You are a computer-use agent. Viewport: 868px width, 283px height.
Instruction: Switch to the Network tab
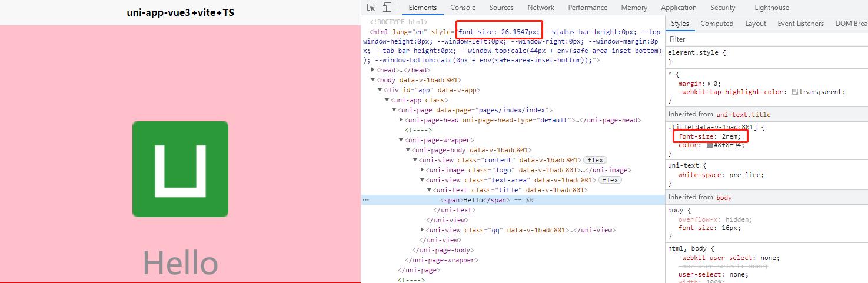pyautogui.click(x=541, y=8)
